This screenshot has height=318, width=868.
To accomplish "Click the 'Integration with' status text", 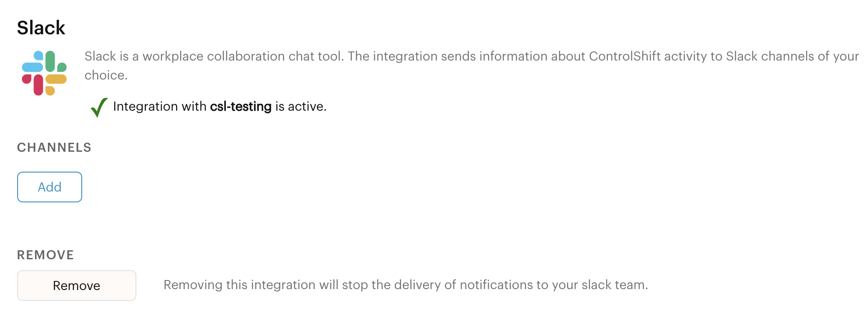I will coord(160,107).
